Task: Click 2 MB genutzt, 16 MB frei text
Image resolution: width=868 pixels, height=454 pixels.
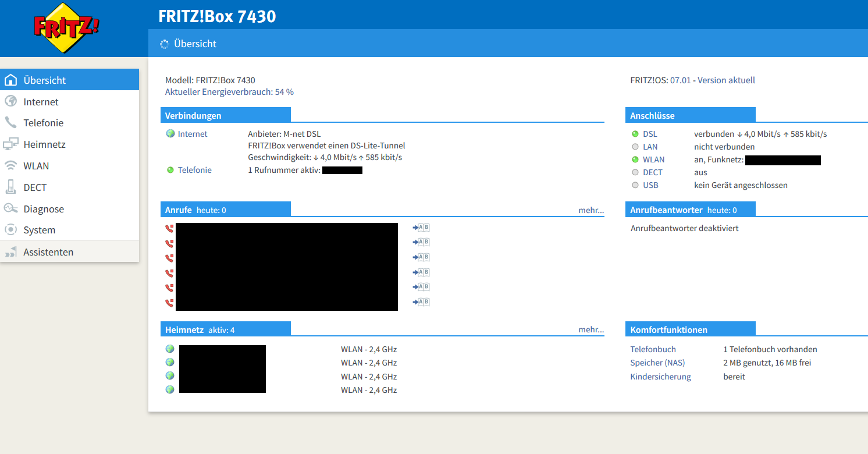Action: click(767, 363)
